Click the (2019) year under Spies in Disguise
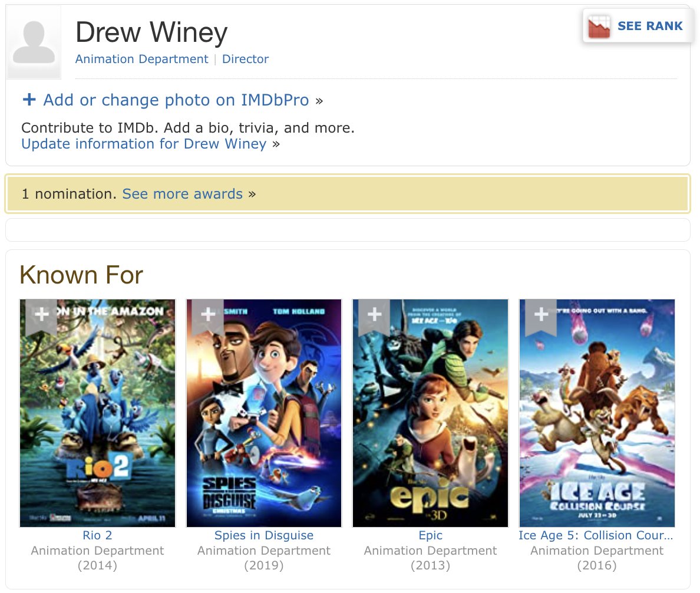The width and height of the screenshot is (700, 593). point(264,565)
